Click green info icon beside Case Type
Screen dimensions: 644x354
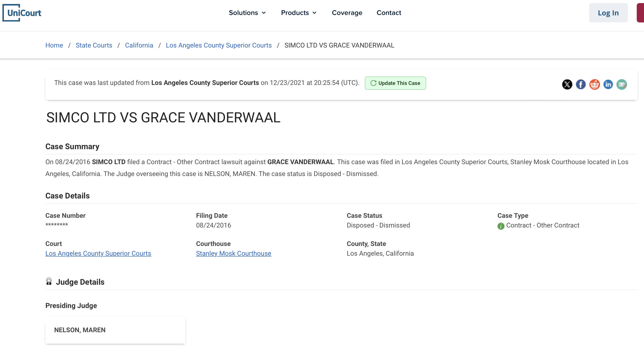[501, 226]
